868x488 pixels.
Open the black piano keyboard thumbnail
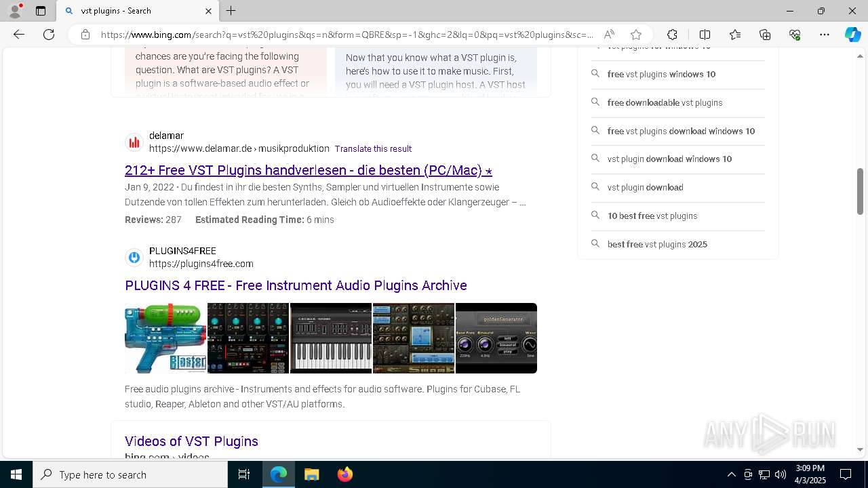point(331,338)
